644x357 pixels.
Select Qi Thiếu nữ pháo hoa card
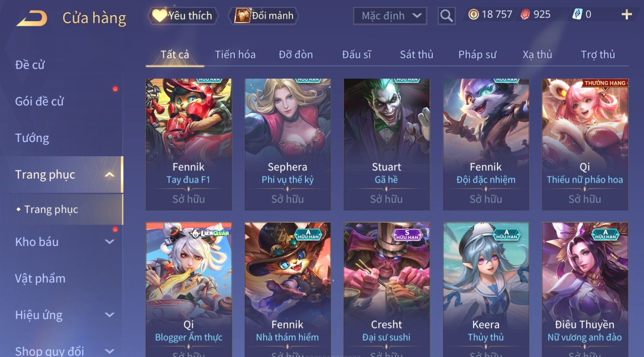point(585,144)
